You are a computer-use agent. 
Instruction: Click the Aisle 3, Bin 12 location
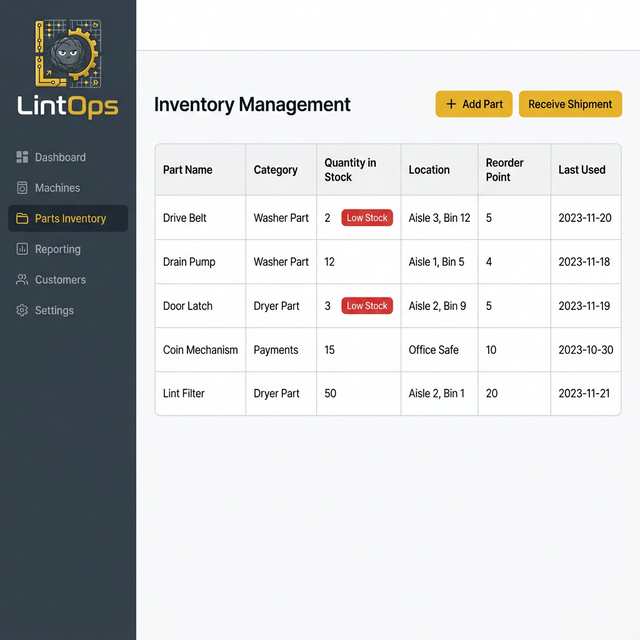pyautogui.click(x=439, y=218)
